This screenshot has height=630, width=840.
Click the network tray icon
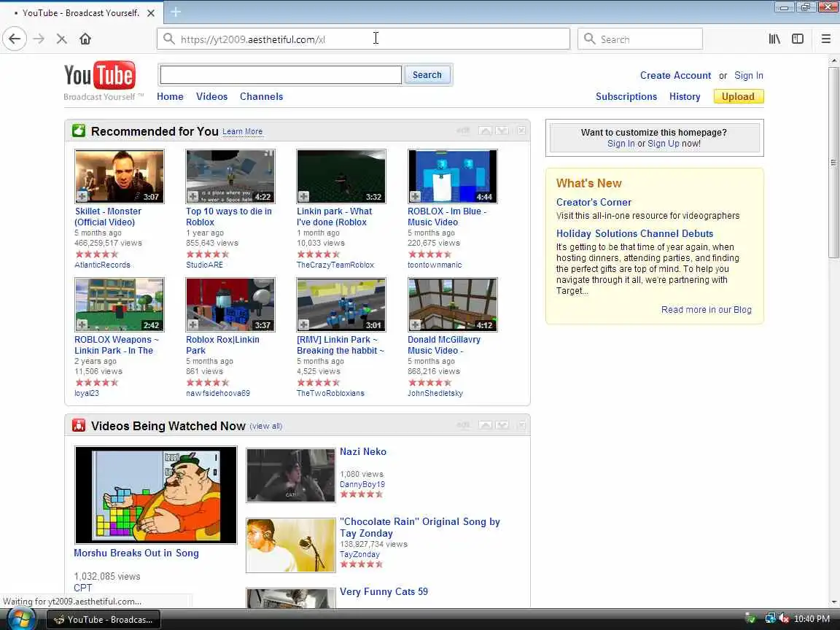(x=770, y=619)
